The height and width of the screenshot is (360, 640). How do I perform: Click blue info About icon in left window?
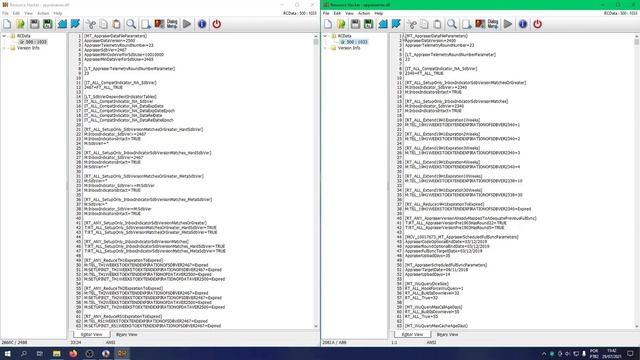tap(202, 24)
